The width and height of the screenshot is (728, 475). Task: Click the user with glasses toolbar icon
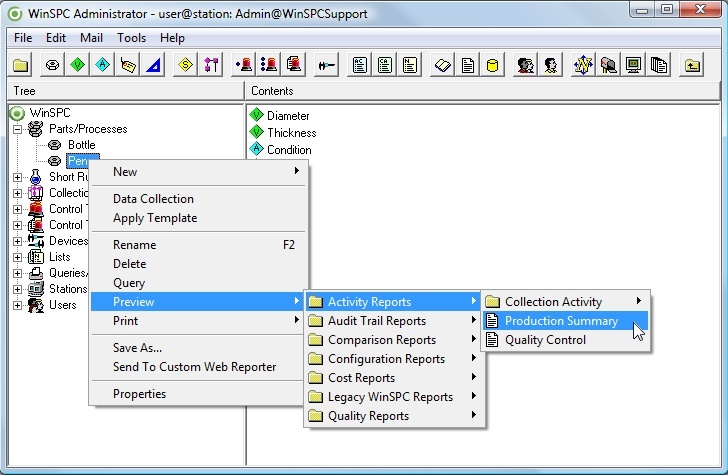click(526, 65)
